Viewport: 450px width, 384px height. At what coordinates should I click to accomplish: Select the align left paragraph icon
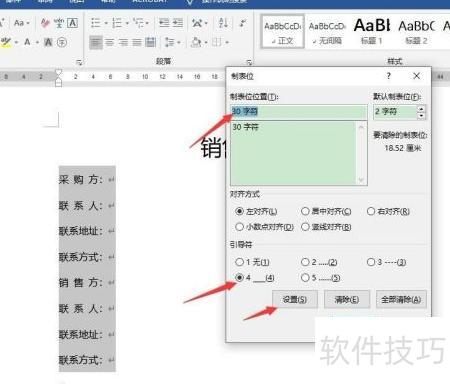tap(96, 42)
